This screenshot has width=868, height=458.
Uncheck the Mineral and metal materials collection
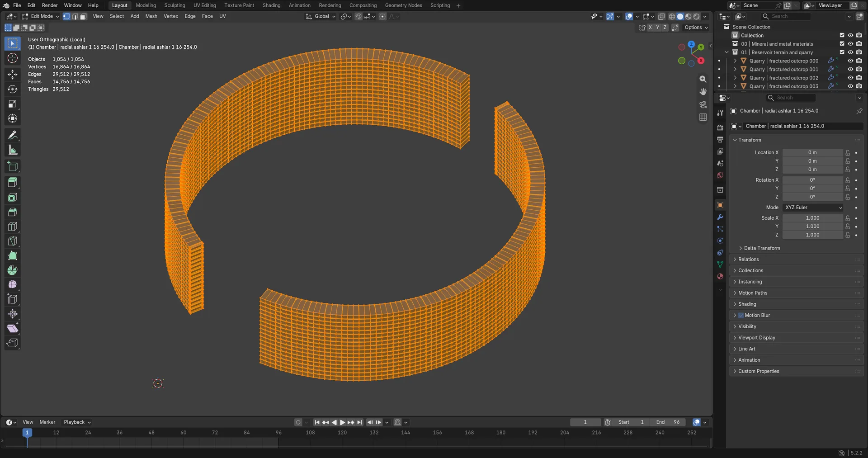pos(842,44)
